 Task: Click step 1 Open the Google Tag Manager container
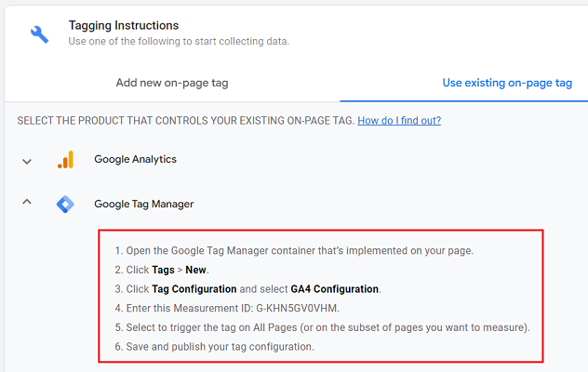(294, 250)
